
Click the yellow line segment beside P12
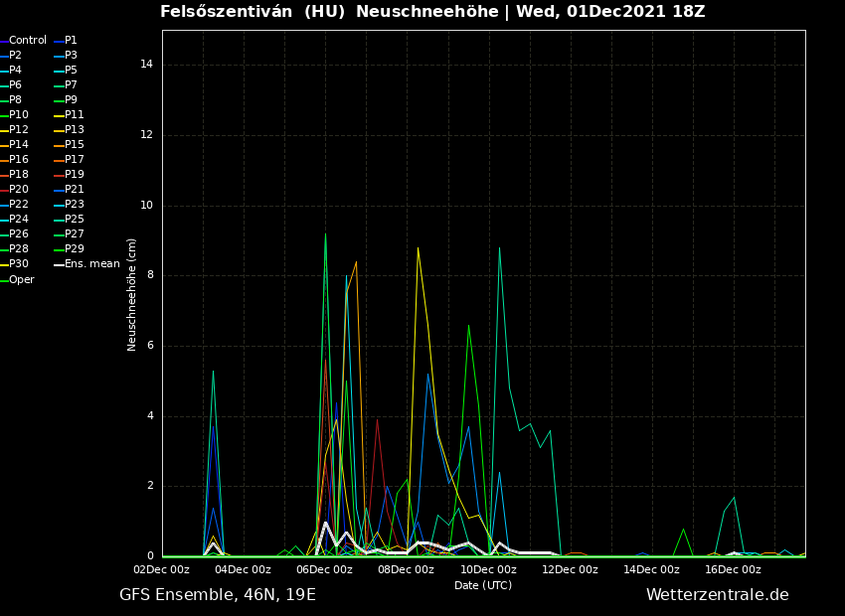point(4,130)
